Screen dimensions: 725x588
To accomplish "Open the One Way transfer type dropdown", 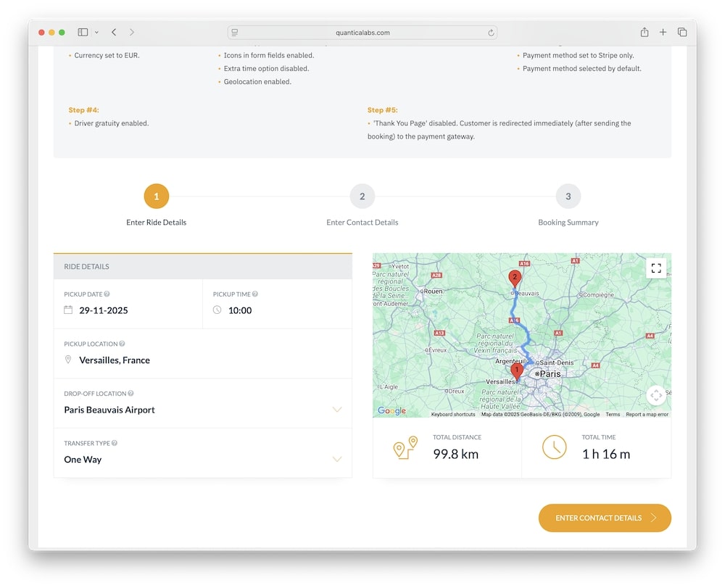I will point(202,453).
